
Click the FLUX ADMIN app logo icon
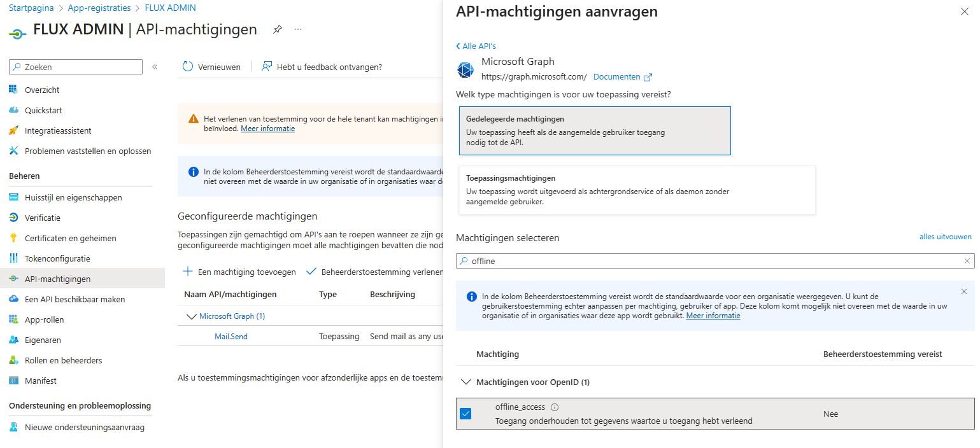click(17, 33)
